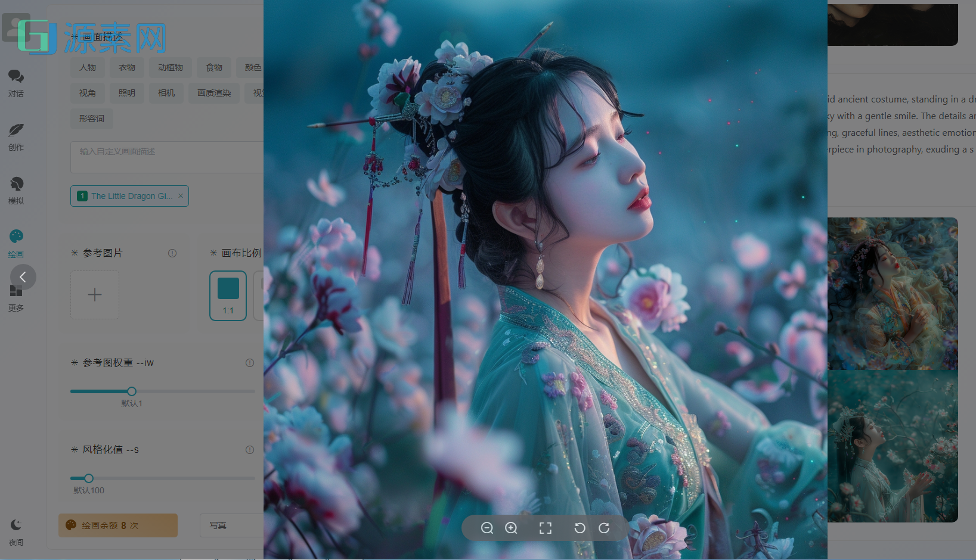Screen dimensions: 976x560
Task: View the image in fullscreen mode
Action: (x=545, y=528)
